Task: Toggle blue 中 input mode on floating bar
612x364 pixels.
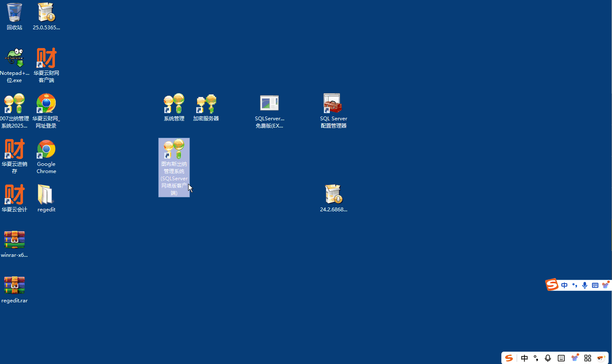Action: (x=564, y=285)
